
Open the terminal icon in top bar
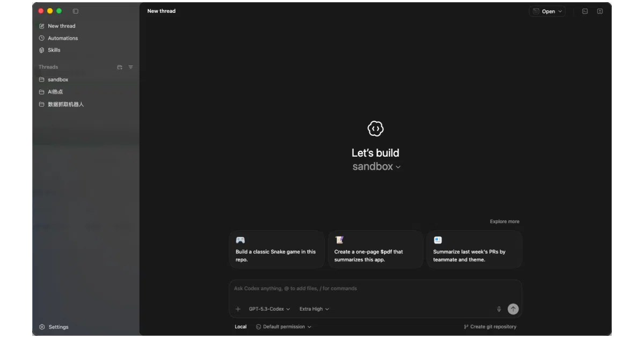pos(585,11)
